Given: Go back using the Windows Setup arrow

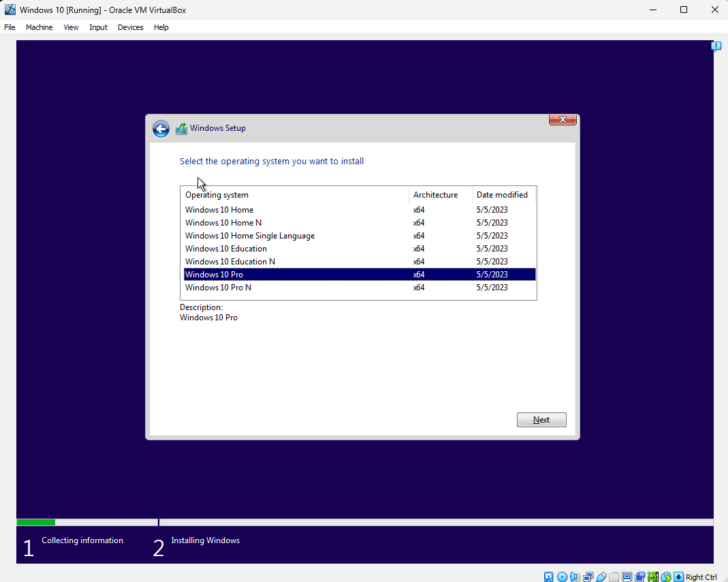Looking at the screenshot, I should tap(161, 129).
